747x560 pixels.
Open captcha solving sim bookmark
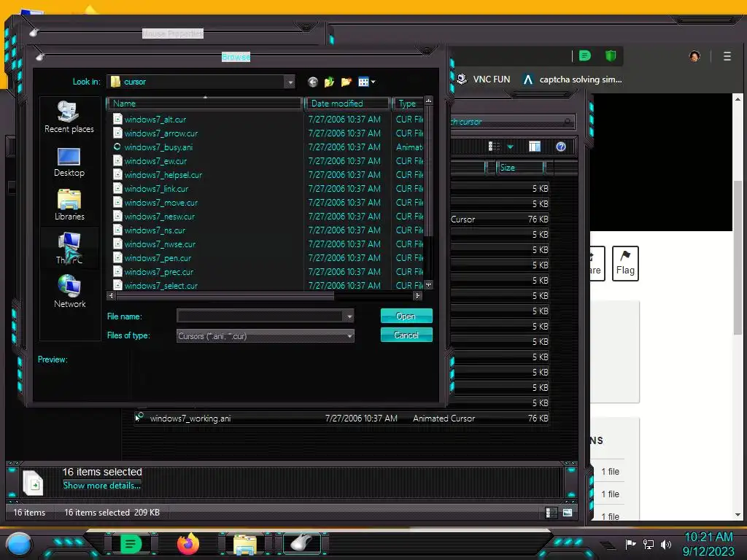coord(572,79)
